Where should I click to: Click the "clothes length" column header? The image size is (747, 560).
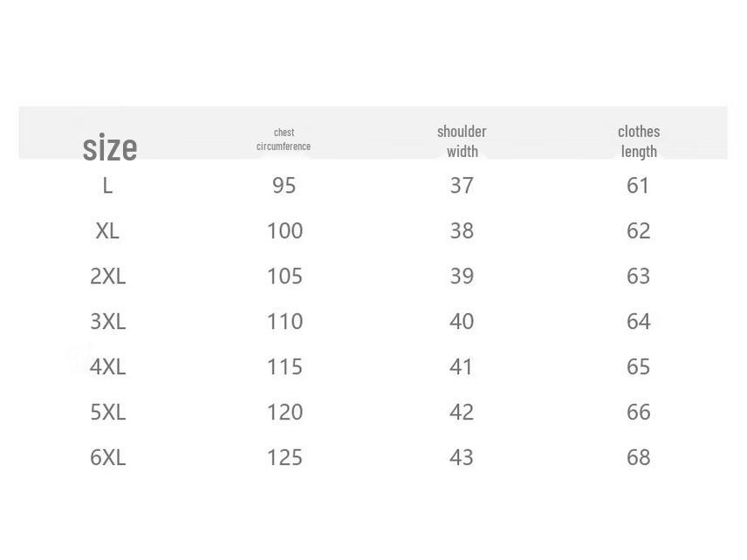click(639, 141)
